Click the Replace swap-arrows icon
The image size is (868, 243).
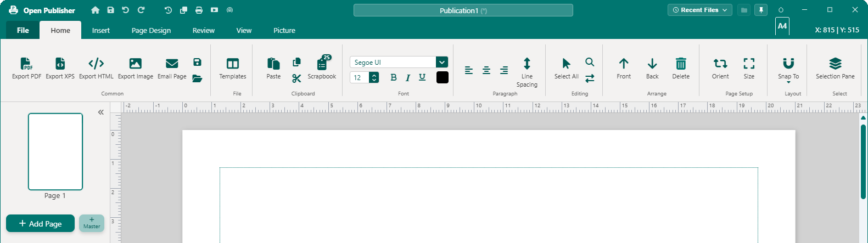tap(590, 78)
